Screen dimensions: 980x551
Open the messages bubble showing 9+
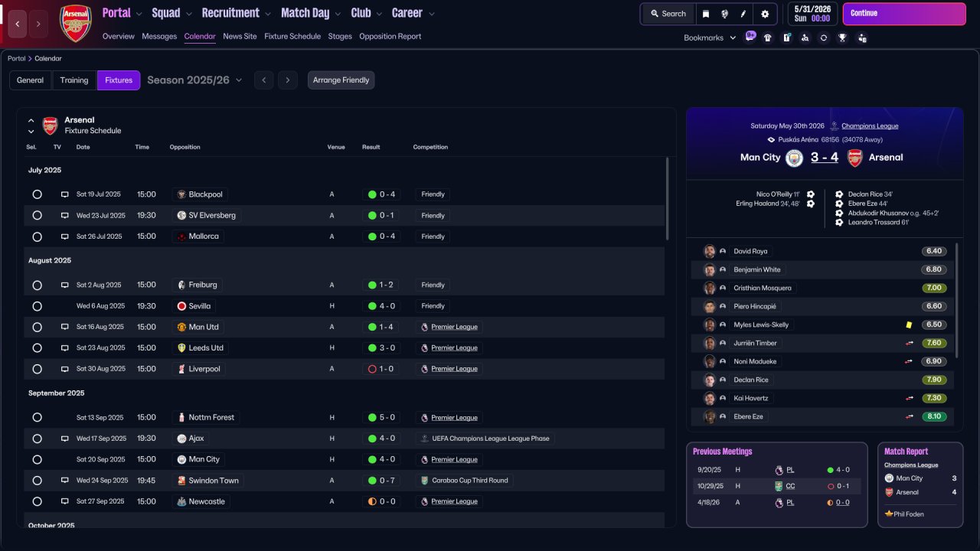pyautogui.click(x=750, y=37)
